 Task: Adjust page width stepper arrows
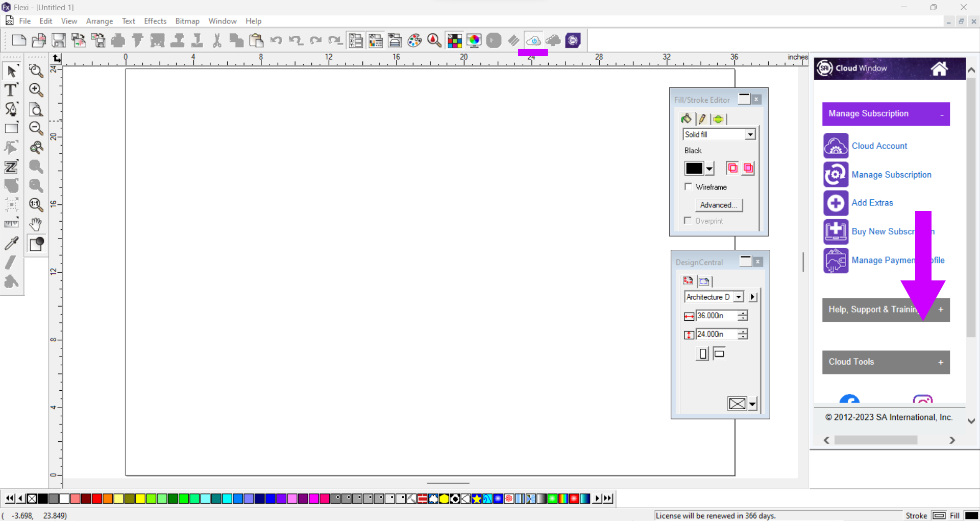click(x=743, y=316)
